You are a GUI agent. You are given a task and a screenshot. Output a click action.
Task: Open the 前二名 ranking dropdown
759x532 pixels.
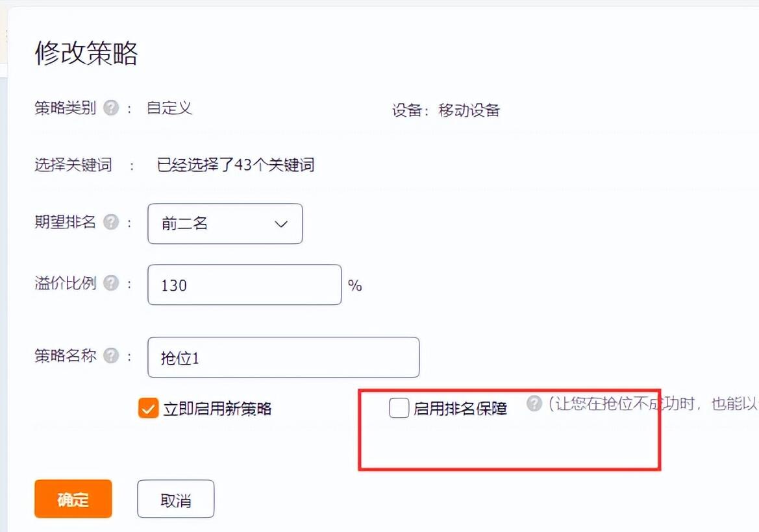225,223
